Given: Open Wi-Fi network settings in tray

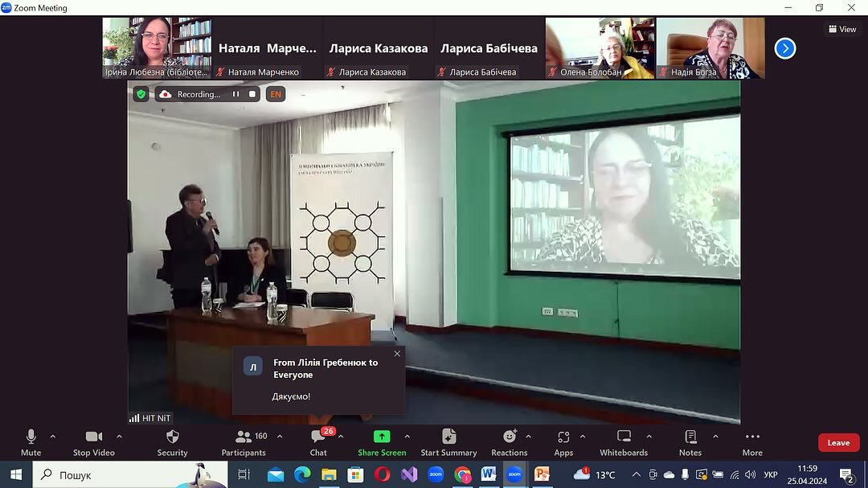Looking at the screenshot, I should [x=735, y=474].
